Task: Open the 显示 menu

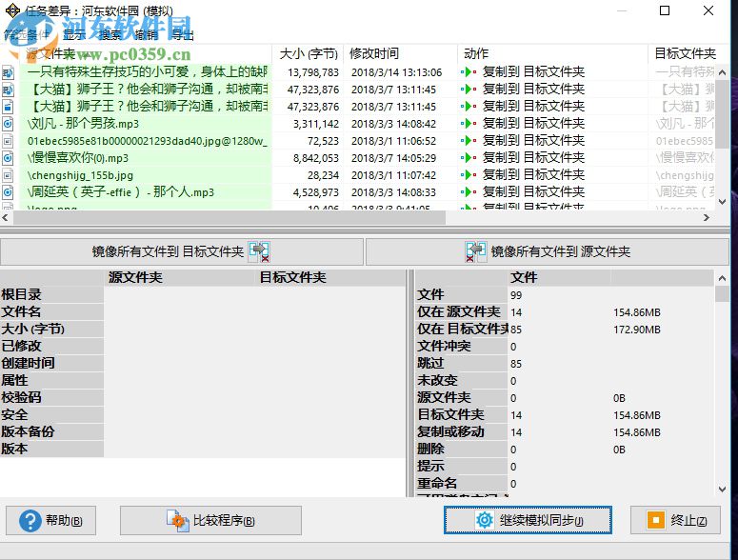Action: pos(74,35)
